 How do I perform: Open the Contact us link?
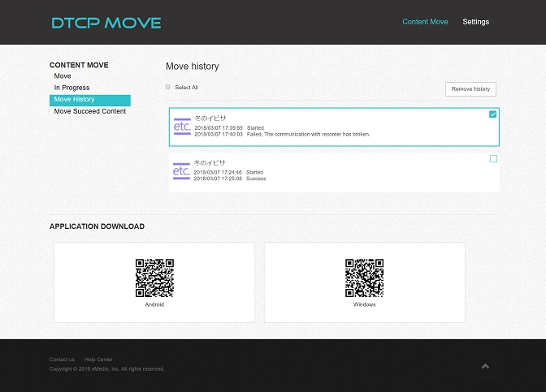click(62, 360)
